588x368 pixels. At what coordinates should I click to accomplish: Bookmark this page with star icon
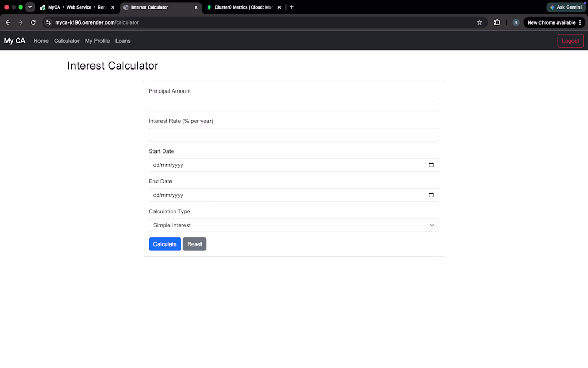pos(479,22)
